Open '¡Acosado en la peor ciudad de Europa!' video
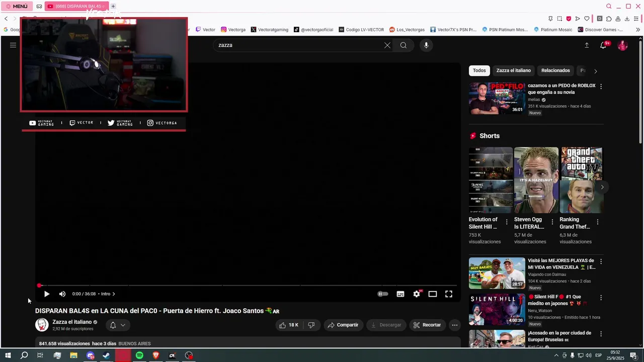 tap(559, 336)
